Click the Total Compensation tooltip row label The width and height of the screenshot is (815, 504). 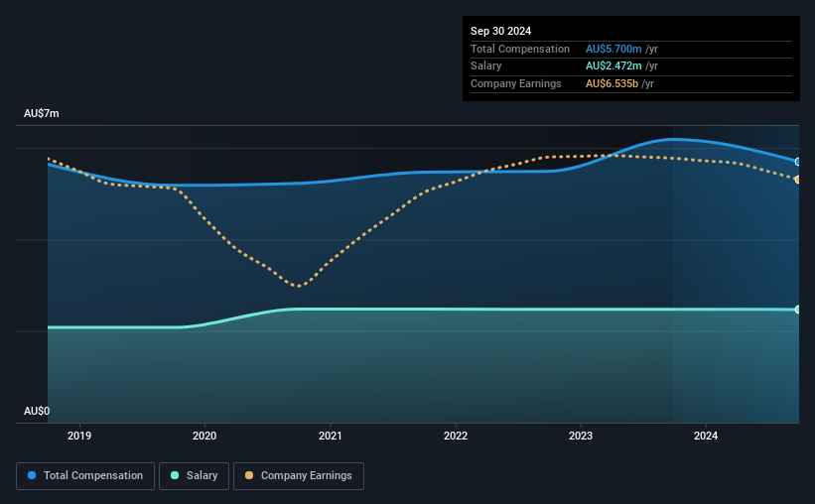click(520, 49)
